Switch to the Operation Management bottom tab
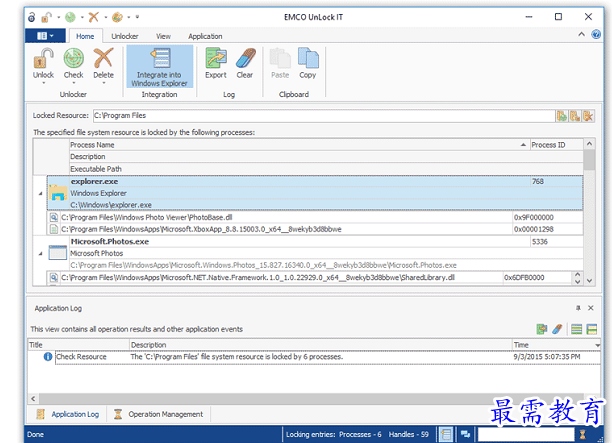The image size is (612, 443). coord(158,414)
